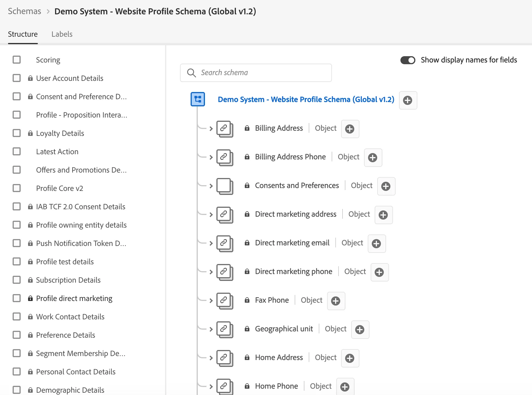This screenshot has width=532, height=395.
Task: Click the search magnifier icon
Action: coord(191,73)
